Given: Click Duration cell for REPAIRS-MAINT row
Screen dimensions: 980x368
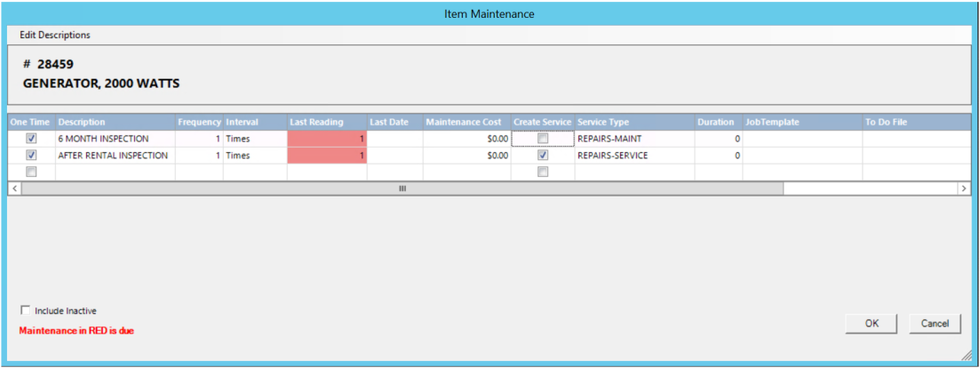Looking at the screenshot, I should click(718, 139).
